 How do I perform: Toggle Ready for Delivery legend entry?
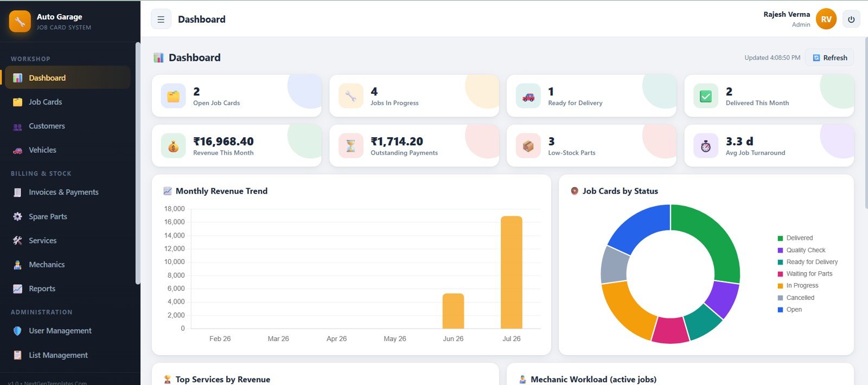[808, 262]
